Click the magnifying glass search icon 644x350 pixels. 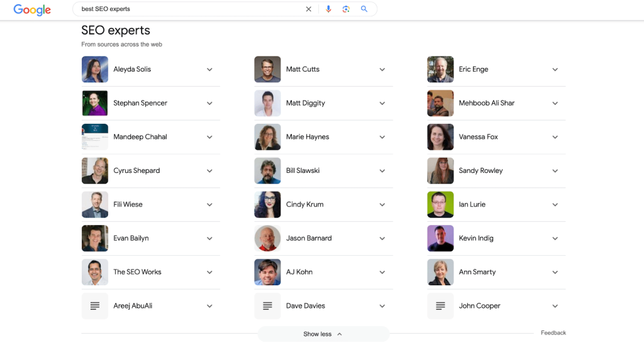click(x=364, y=9)
